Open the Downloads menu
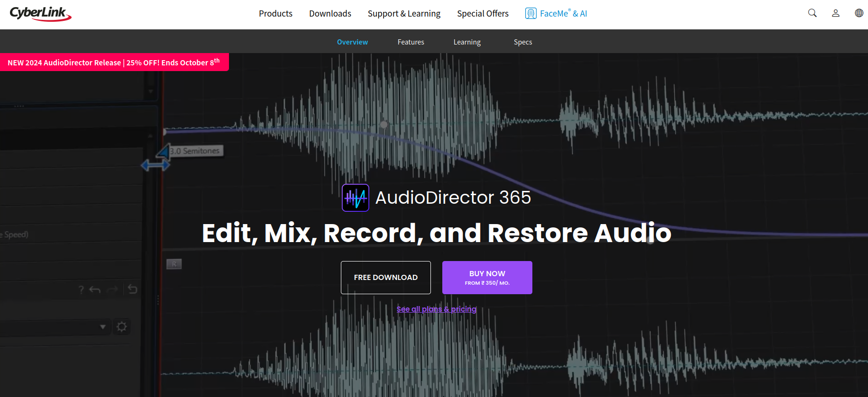 330,14
